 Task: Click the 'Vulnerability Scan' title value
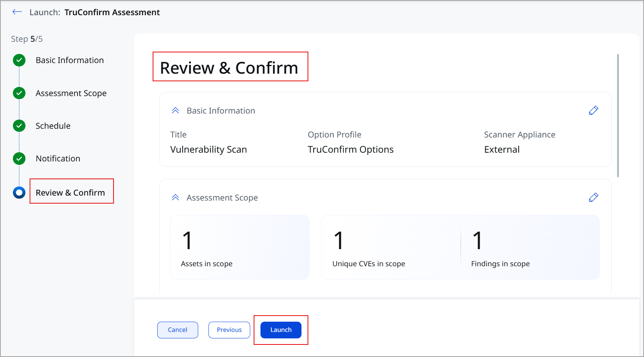(208, 150)
